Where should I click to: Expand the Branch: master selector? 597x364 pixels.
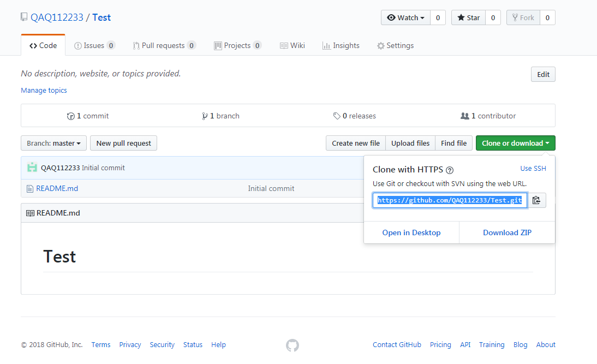(x=53, y=143)
